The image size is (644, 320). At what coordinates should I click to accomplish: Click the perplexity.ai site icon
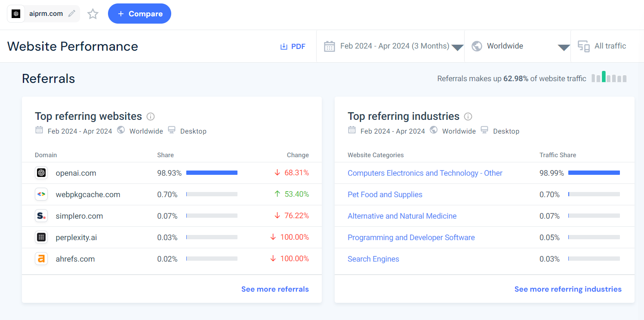coord(41,238)
